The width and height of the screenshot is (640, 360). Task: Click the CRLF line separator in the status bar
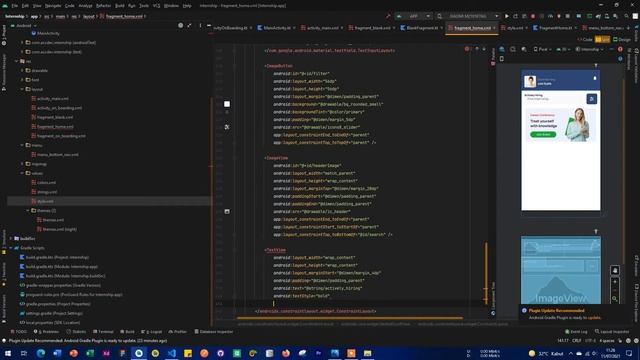577,340
